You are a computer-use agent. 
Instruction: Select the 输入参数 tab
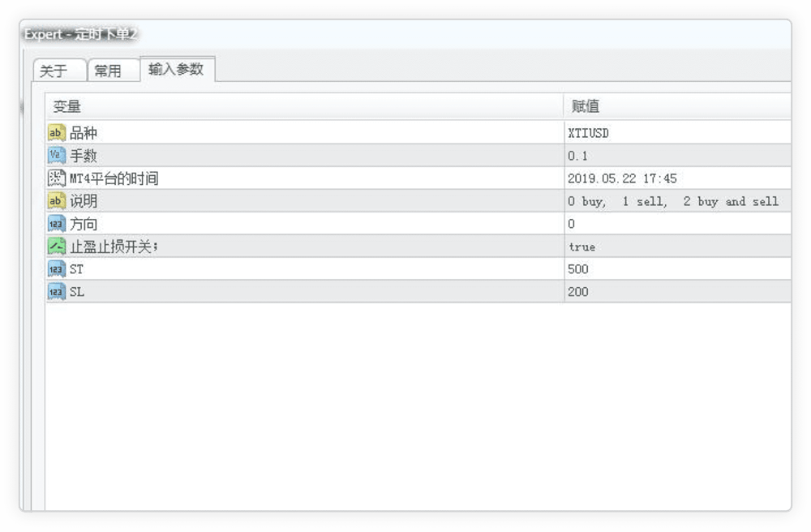(177, 69)
